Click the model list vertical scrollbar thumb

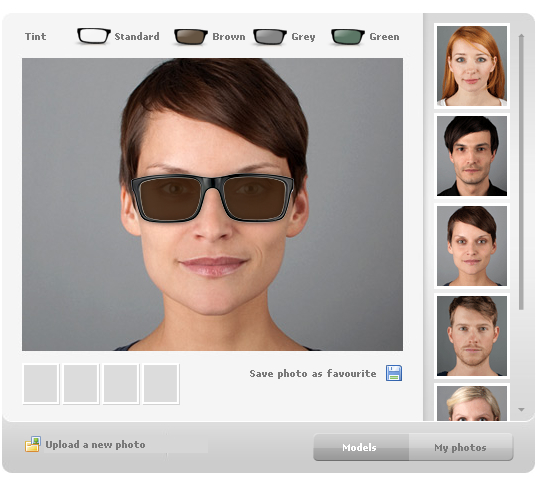[x=521, y=172]
